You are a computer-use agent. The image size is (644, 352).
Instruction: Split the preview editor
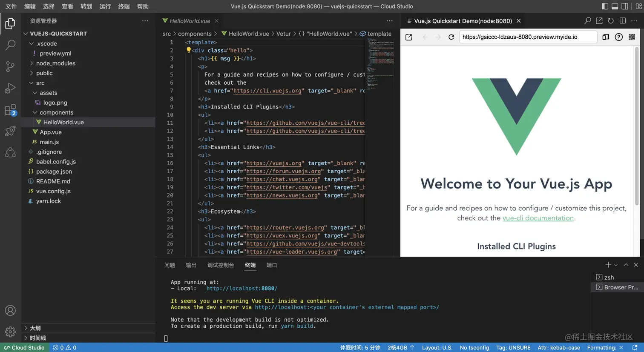[x=623, y=21]
